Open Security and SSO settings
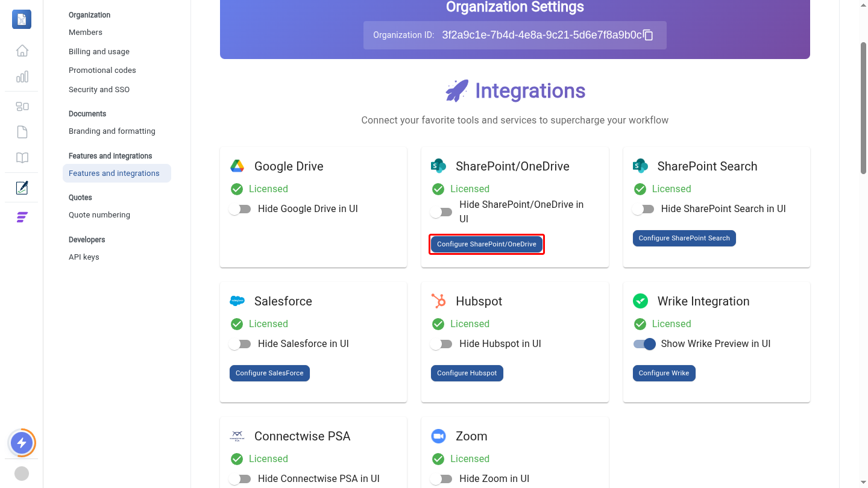Viewport: 868px width, 488px height. [99, 90]
